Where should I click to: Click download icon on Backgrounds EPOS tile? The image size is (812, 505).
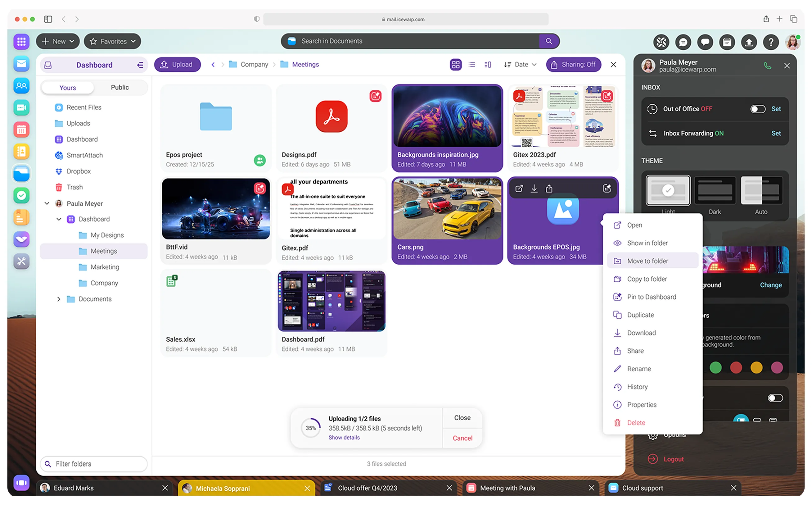tap(534, 189)
